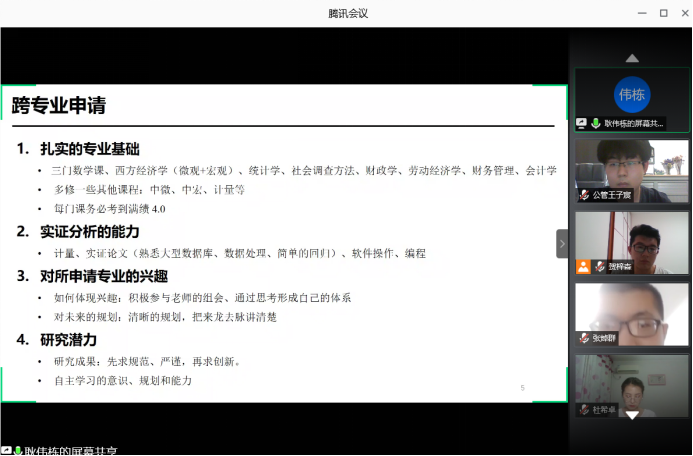
Task: Click the 伟栋 avatar tile
Action: pos(631,94)
